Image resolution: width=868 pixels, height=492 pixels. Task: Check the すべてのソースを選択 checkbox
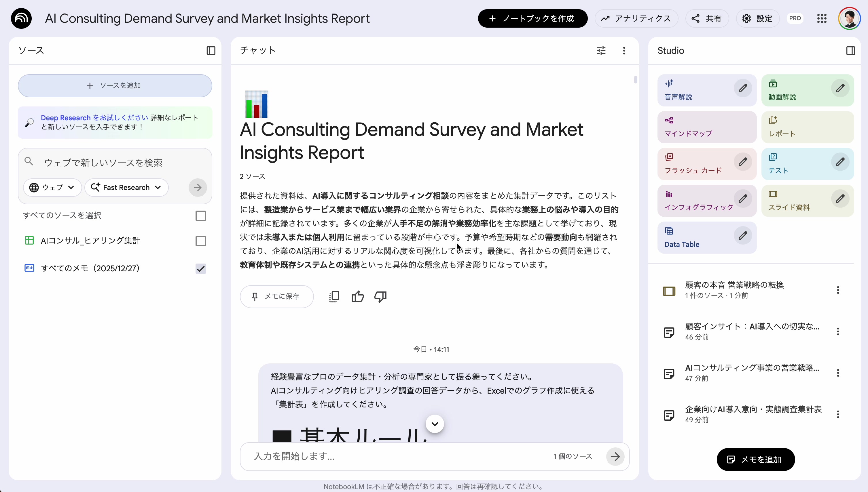coord(200,216)
